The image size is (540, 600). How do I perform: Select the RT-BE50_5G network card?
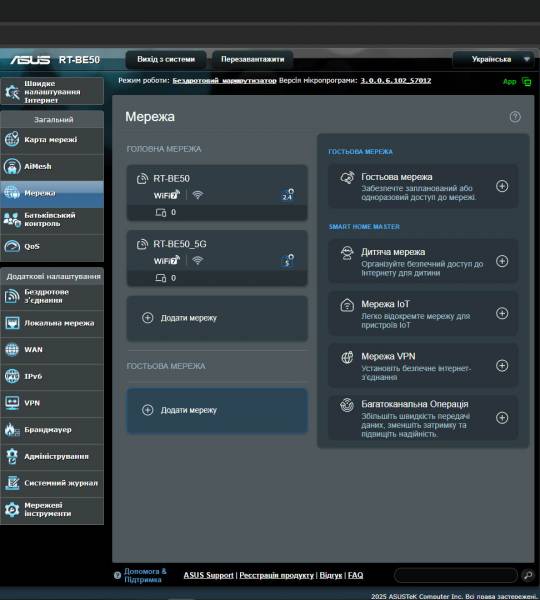pos(217,258)
